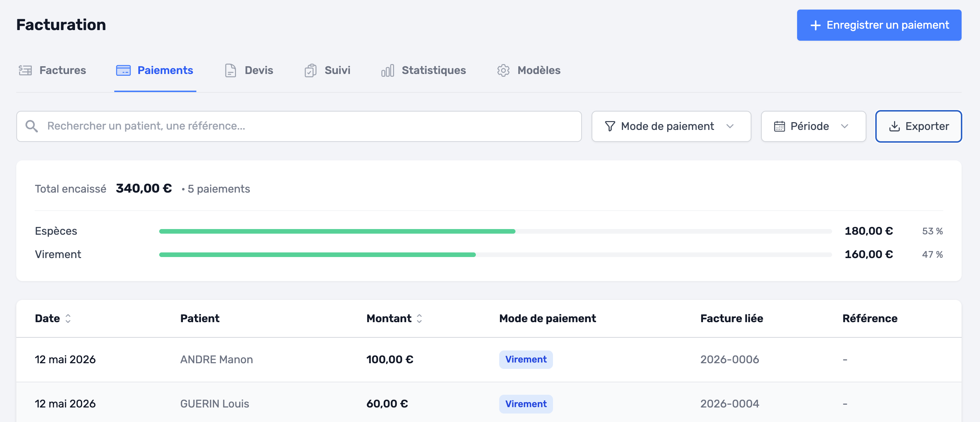Screen dimensions: 980x422
Task: Expand the Mode de paiement chevron
Action: point(730,126)
